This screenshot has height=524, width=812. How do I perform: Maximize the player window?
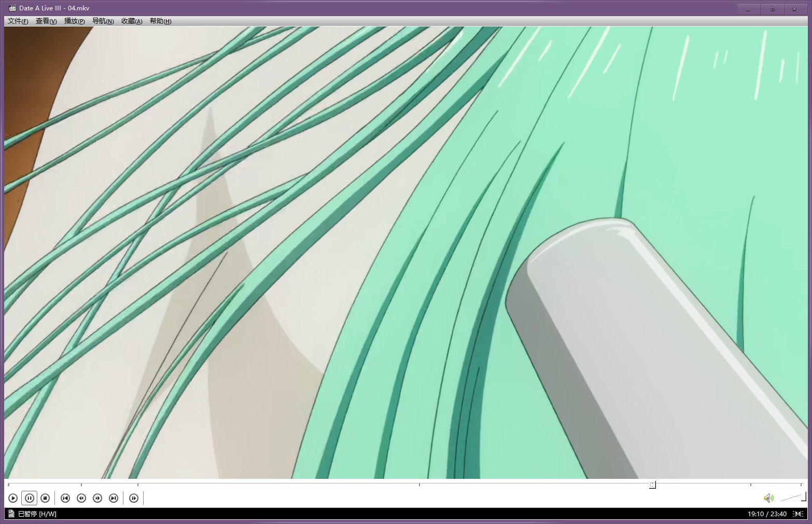[x=772, y=9]
